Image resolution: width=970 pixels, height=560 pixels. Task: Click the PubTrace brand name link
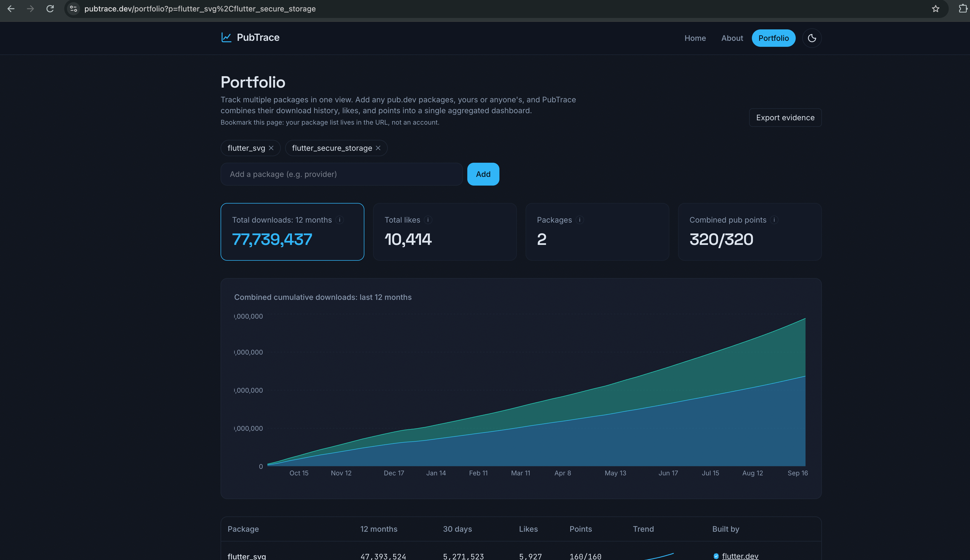[258, 37]
